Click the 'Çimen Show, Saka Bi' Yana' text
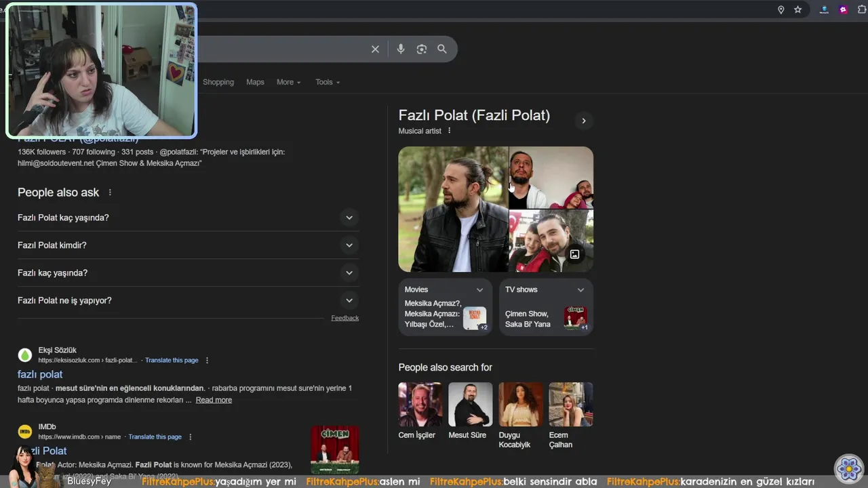Image resolution: width=868 pixels, height=488 pixels. click(528, 319)
